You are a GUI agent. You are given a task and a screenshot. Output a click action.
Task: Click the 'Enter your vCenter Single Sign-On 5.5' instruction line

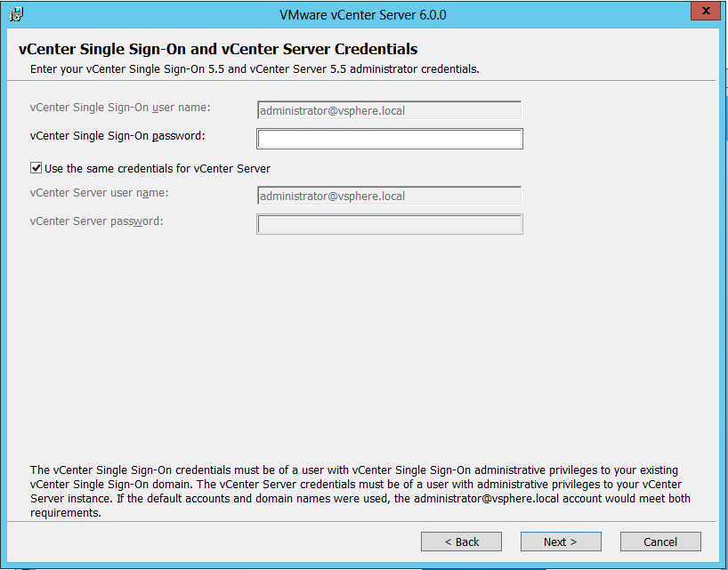coord(255,68)
